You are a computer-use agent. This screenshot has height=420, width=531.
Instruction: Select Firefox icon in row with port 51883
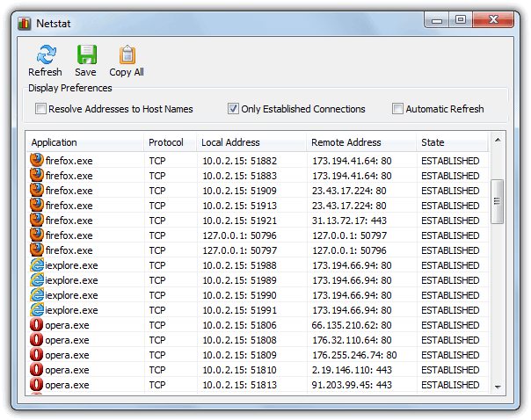coord(37,176)
